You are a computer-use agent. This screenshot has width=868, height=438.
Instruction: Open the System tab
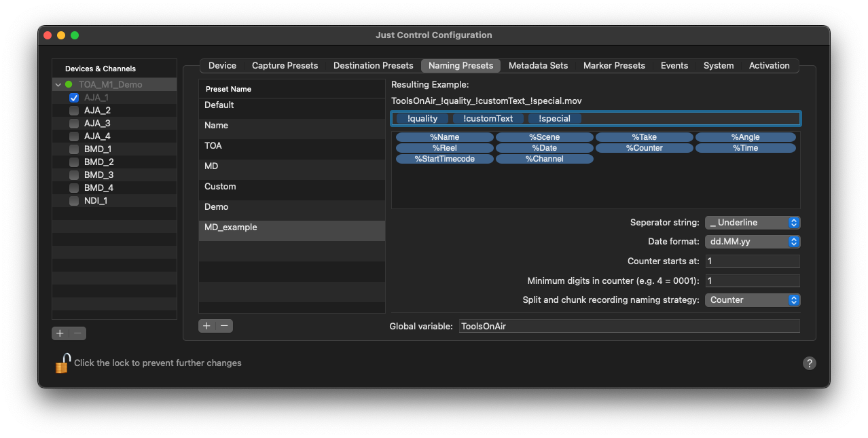tap(719, 66)
